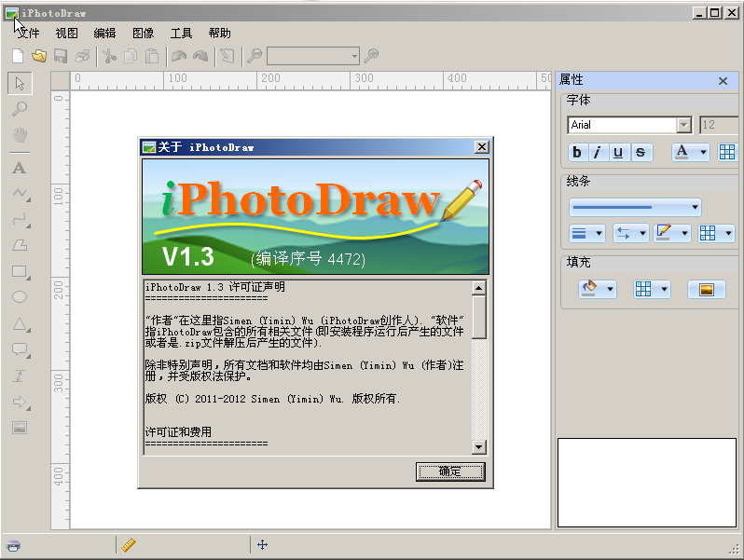
Task: Open the 视图 menu
Action: [x=66, y=34]
